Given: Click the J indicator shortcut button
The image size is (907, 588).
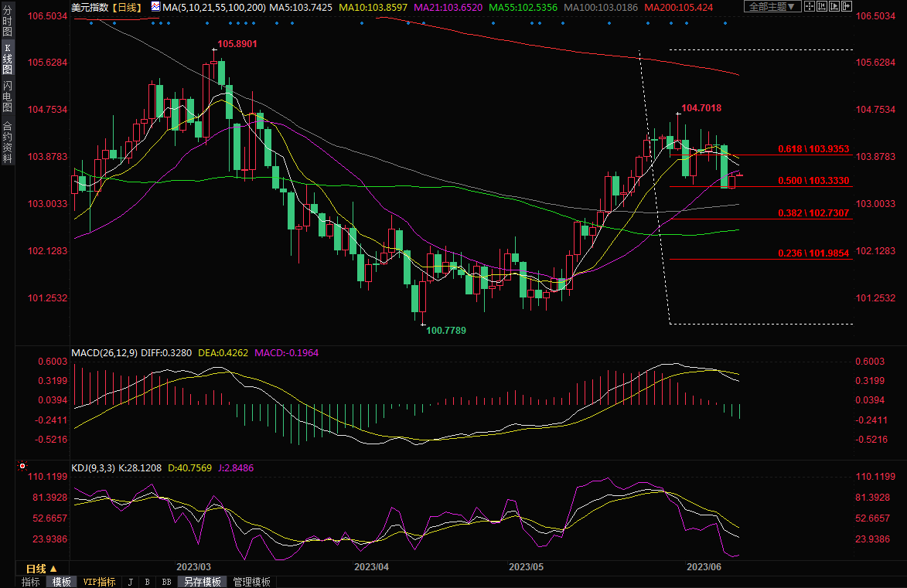Looking at the screenshot, I should pos(130,582).
